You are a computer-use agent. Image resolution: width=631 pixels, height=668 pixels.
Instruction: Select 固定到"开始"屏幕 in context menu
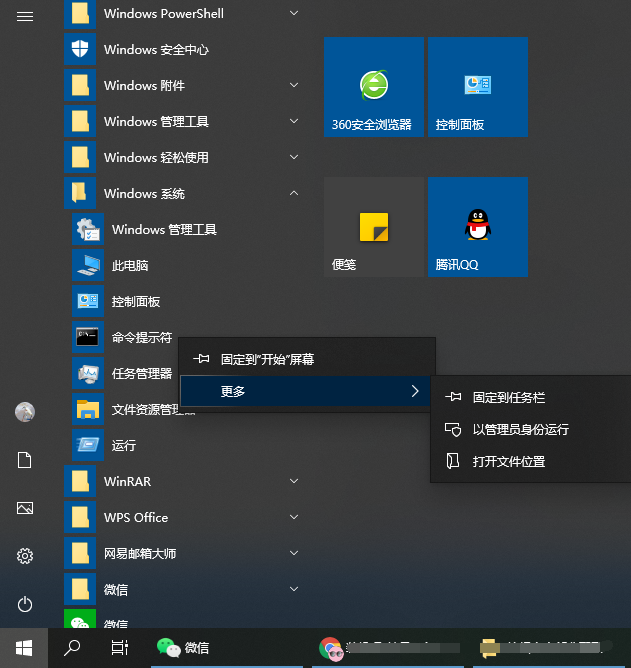point(268,359)
